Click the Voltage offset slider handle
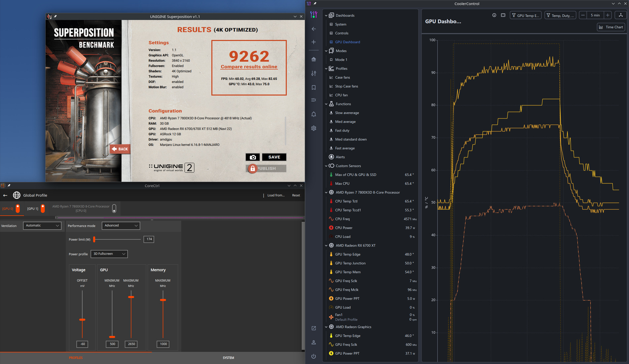The height and width of the screenshot is (364, 629). coord(82,320)
